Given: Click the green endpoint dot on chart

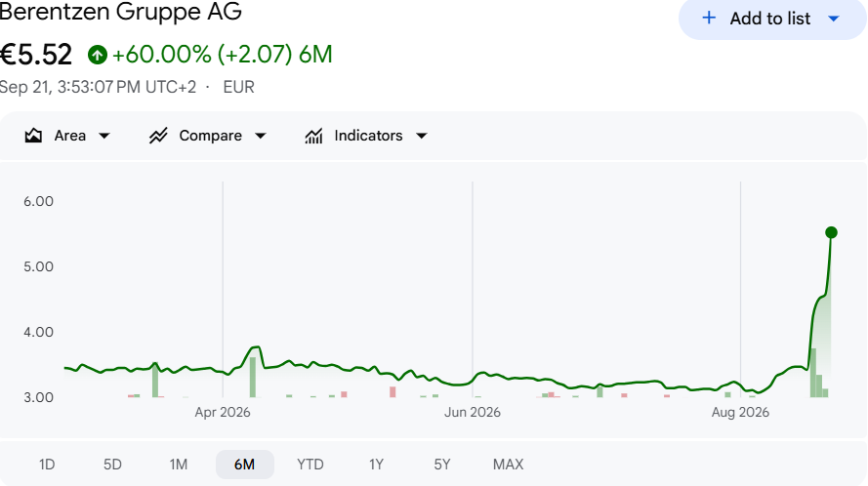Looking at the screenshot, I should [x=831, y=232].
